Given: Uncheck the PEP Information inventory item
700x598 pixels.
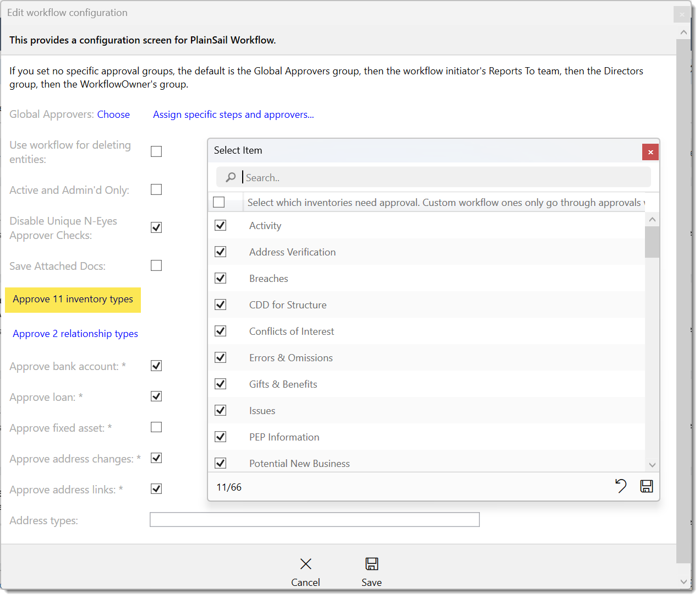Looking at the screenshot, I should point(220,437).
